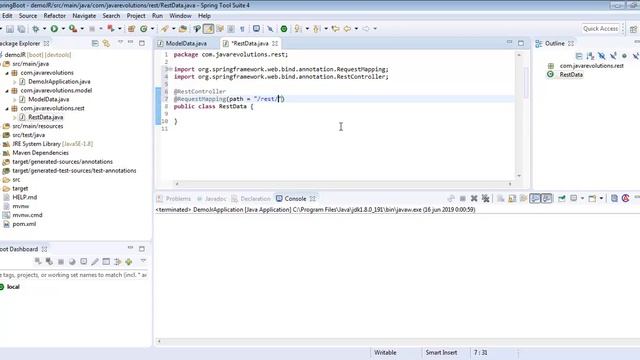Viewport: 640px width, 360px height.
Task: Click the green Boot Dashboard circle icon in toolbar
Action: (x=284, y=29)
